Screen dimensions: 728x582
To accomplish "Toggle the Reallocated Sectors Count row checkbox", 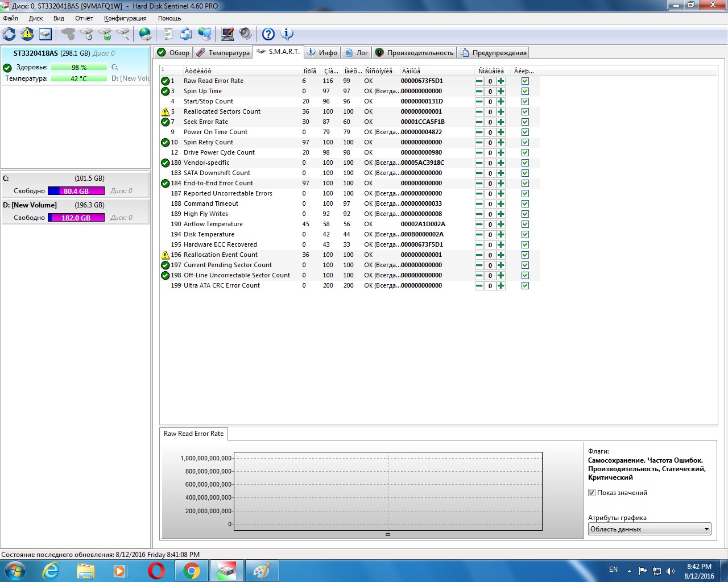I will coord(525,112).
